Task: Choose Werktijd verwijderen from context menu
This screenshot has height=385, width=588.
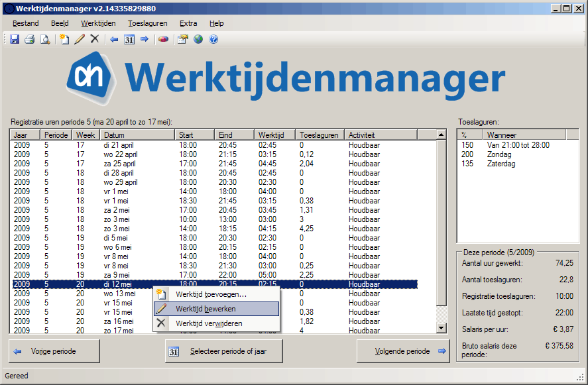Action: (216, 323)
